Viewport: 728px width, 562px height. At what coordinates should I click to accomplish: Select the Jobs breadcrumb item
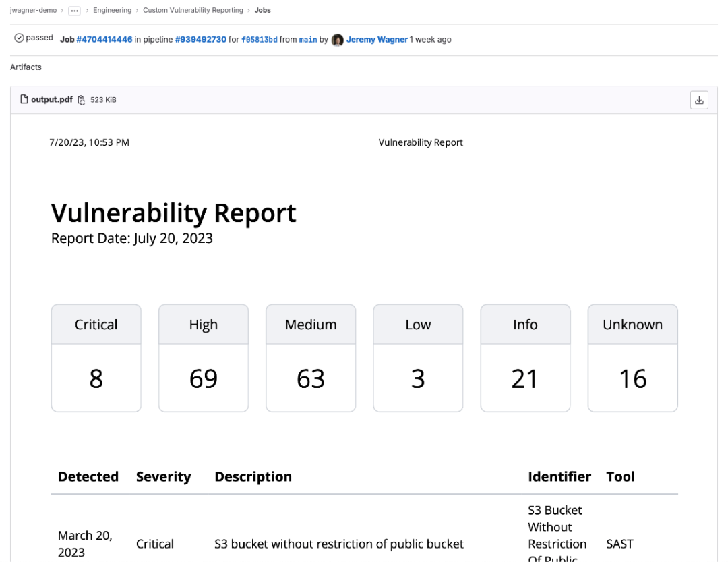[x=262, y=10]
